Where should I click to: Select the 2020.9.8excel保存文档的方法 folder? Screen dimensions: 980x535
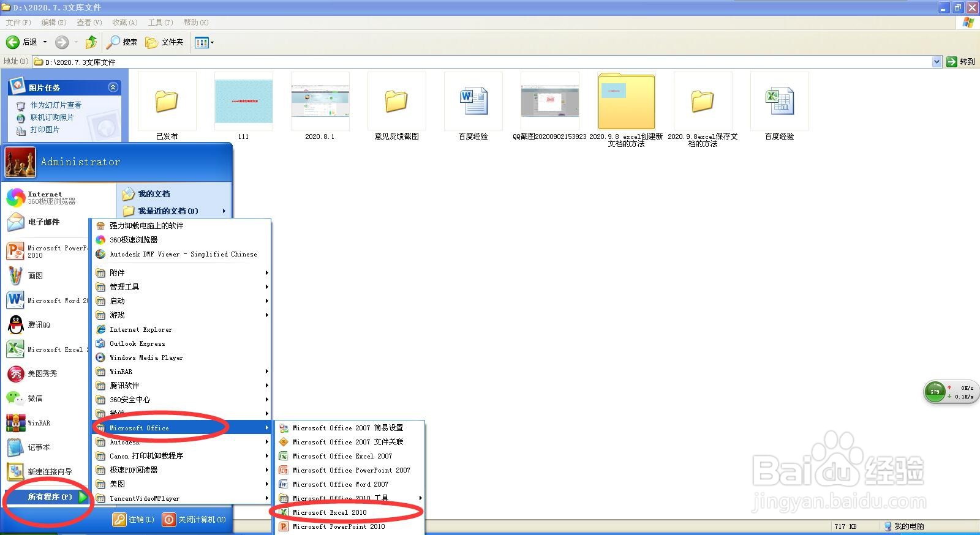(703, 110)
